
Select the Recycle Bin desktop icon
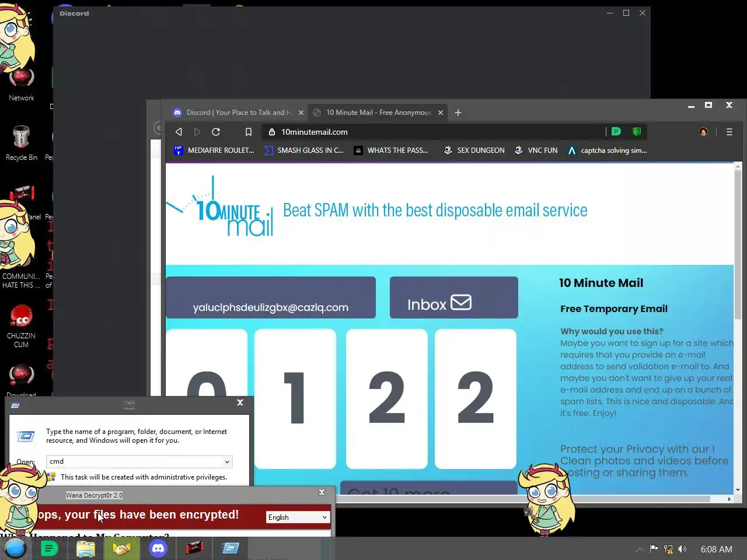tap(22, 143)
